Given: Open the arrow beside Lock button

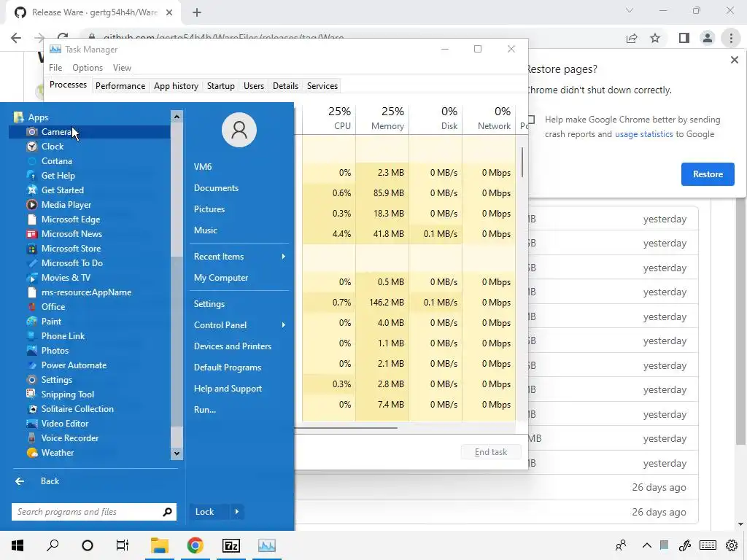Looking at the screenshot, I should pyautogui.click(x=237, y=512).
